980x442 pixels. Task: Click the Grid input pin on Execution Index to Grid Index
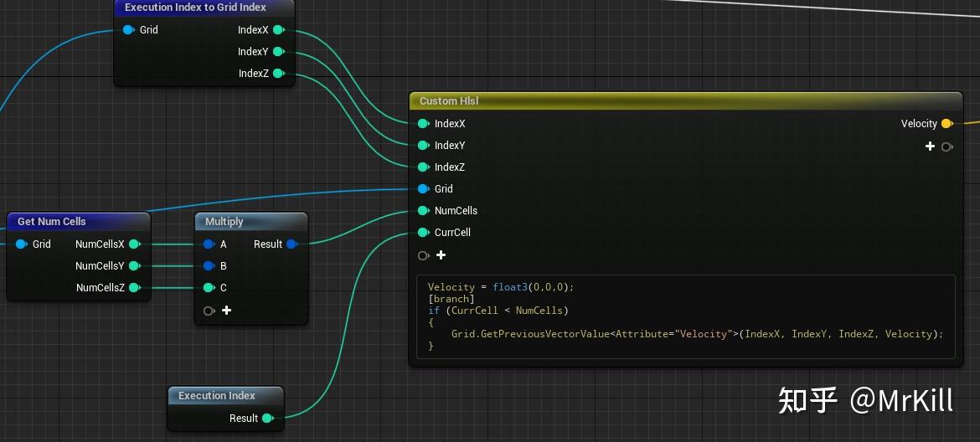coord(128,29)
